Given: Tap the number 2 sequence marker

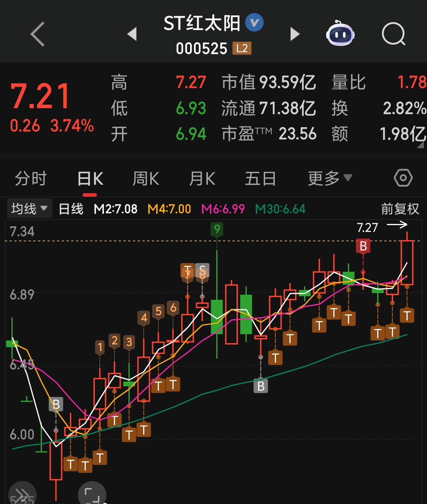Looking at the screenshot, I should [115, 341].
